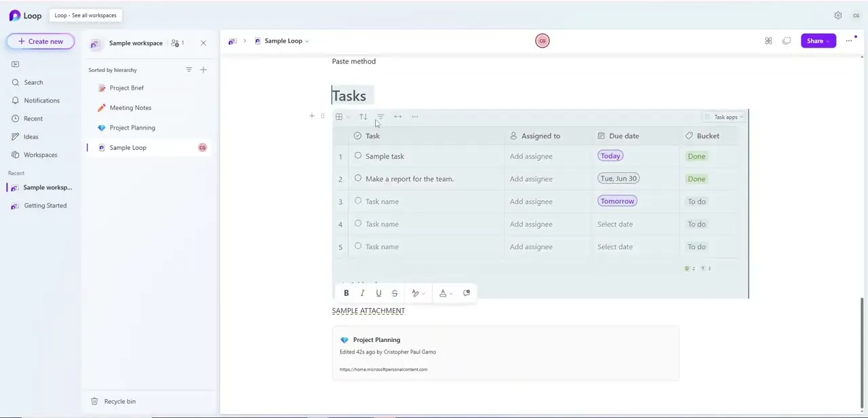The image size is (868, 418).
Task: Open the Settings gear icon
Action: coord(838,16)
